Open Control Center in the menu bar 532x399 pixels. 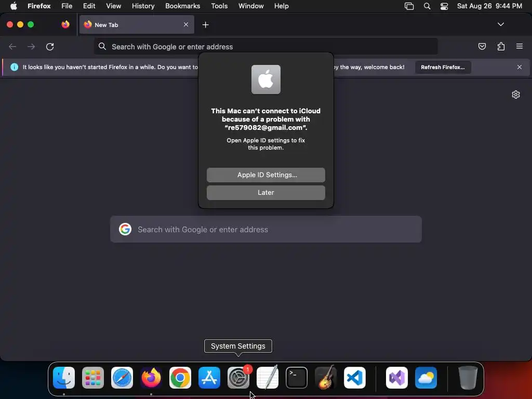(444, 6)
